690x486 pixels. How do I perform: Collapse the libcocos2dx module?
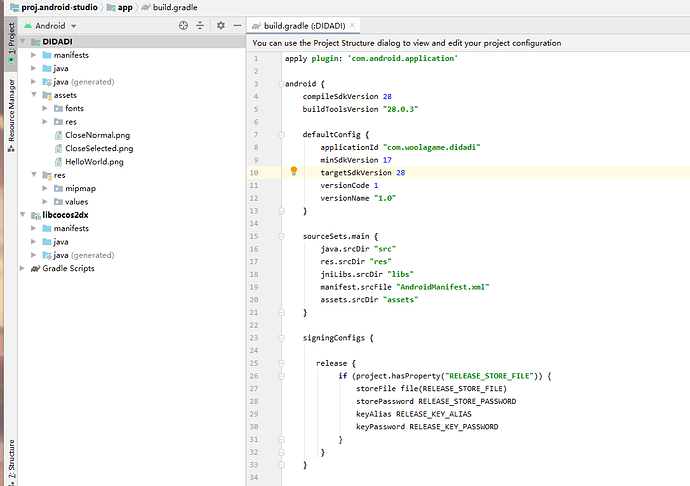(x=22, y=215)
